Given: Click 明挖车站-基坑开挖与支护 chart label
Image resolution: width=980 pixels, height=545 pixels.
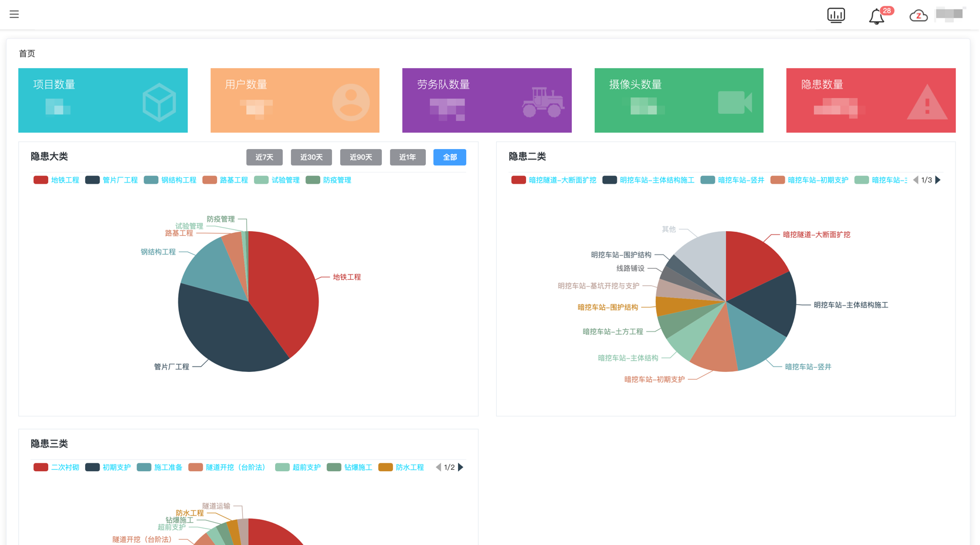Looking at the screenshot, I should tap(598, 286).
